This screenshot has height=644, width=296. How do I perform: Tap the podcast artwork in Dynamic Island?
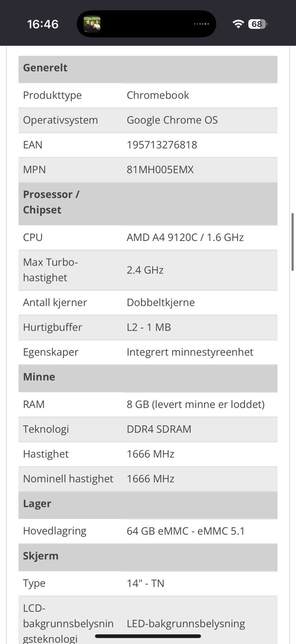[92, 24]
